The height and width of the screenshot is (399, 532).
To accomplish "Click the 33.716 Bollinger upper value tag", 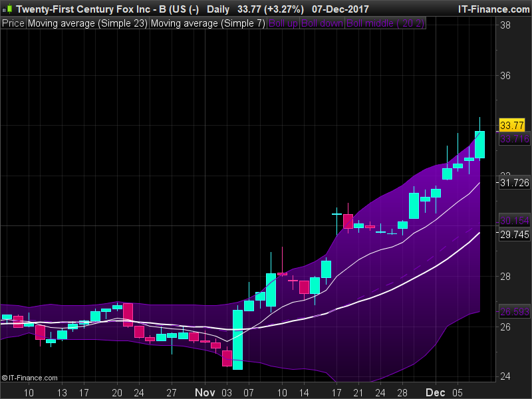I will pos(514,138).
